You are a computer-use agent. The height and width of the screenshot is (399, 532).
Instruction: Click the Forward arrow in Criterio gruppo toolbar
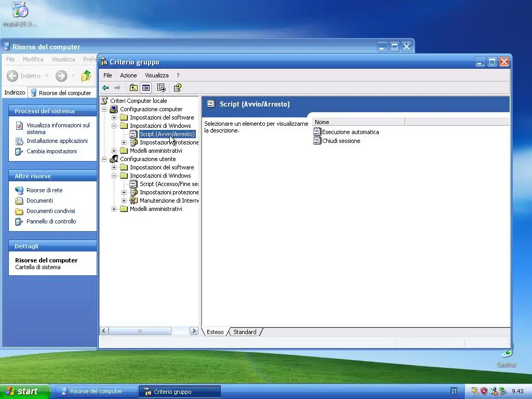[117, 88]
